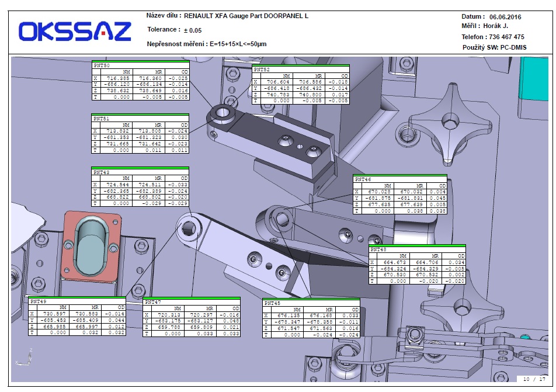The height and width of the screenshot is (392, 556).
Task: Click the MR column header in PNT51
Action: click(158, 125)
